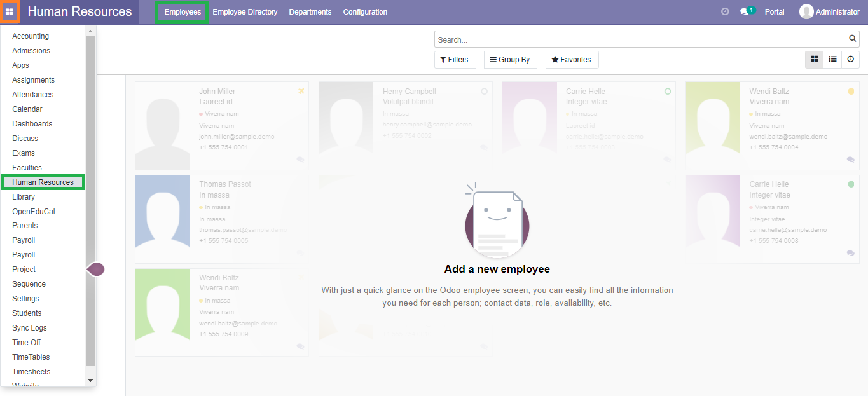Open conversations chat icon with badge
Screen dimensions: 868x396
coord(747,11)
